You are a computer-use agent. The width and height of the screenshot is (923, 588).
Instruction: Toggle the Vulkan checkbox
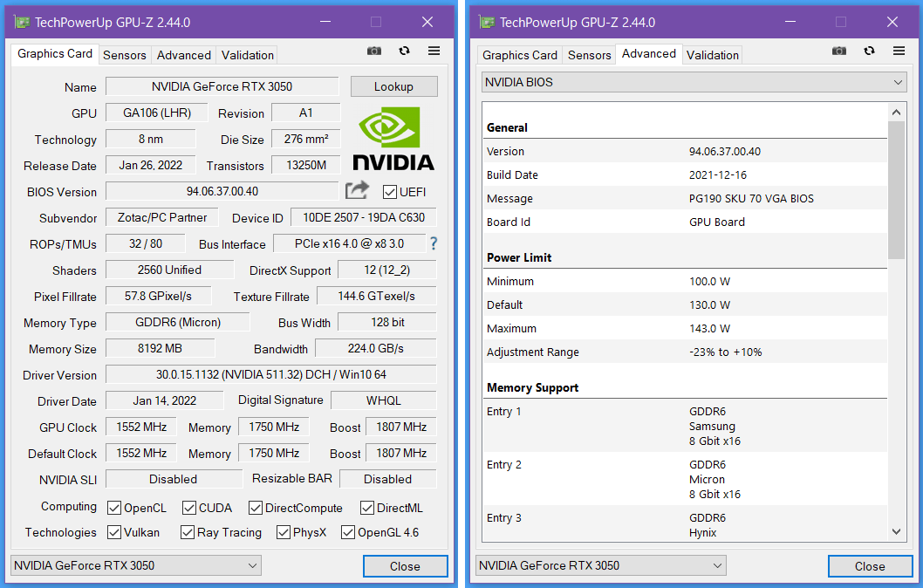[x=114, y=533]
